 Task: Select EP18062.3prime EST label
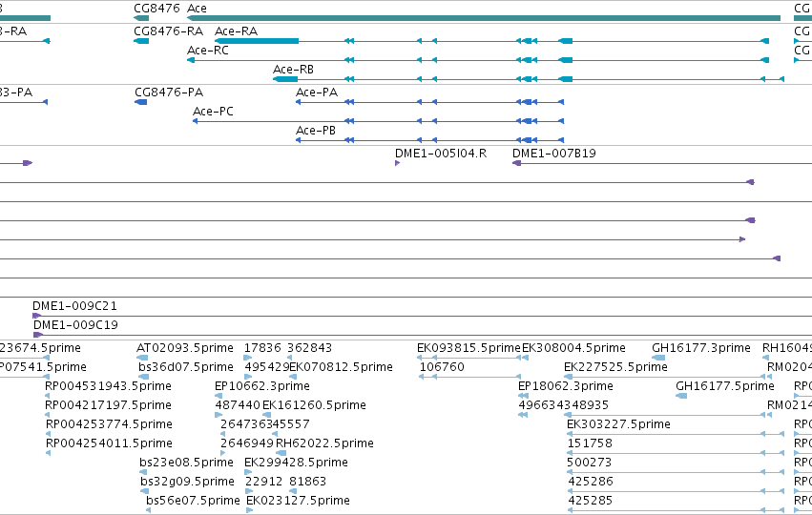[x=566, y=386]
